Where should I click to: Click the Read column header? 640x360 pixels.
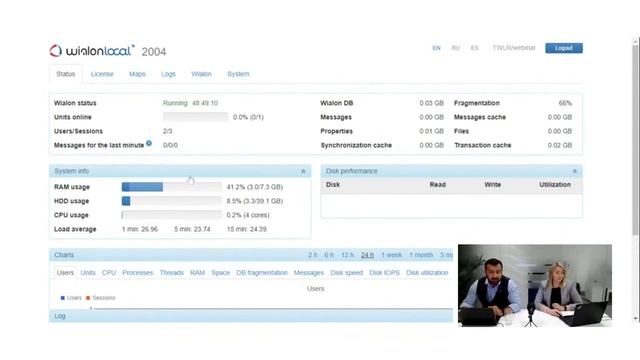(438, 184)
